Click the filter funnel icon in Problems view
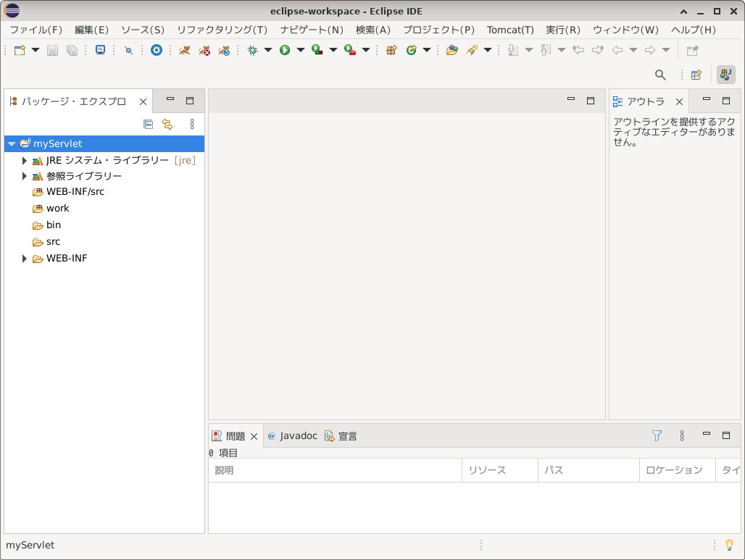 point(657,435)
